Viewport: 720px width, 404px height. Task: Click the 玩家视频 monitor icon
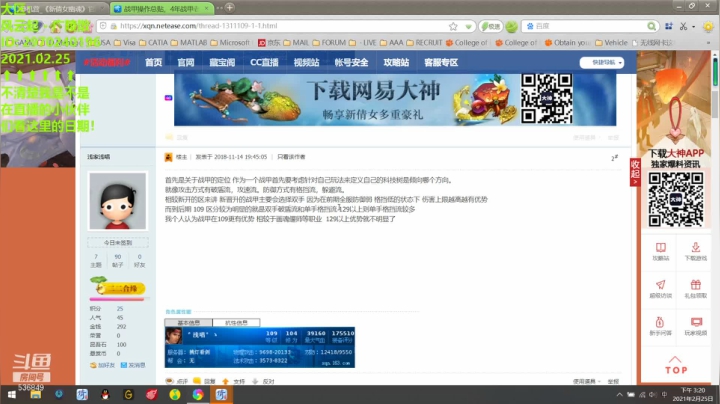[x=696, y=322]
